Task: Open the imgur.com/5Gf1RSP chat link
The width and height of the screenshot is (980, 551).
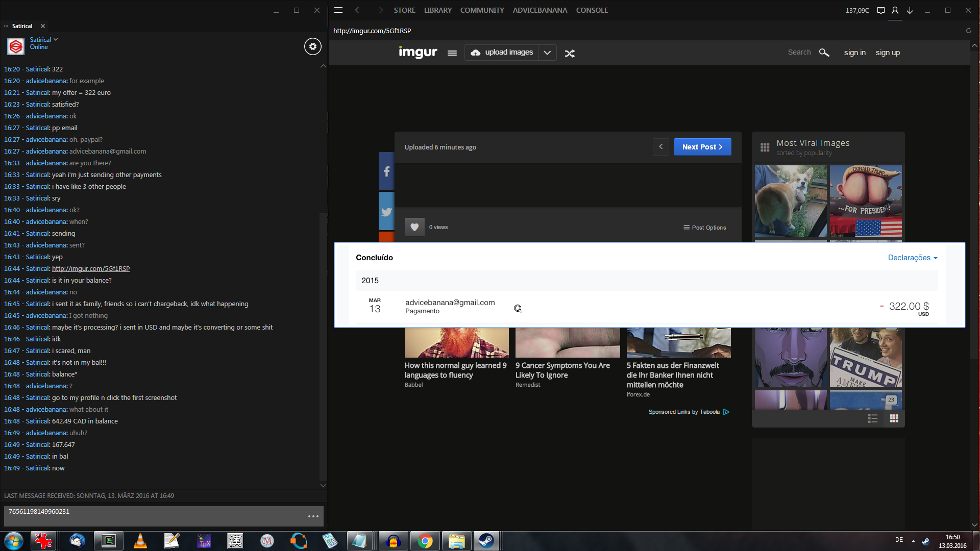Action: point(90,269)
